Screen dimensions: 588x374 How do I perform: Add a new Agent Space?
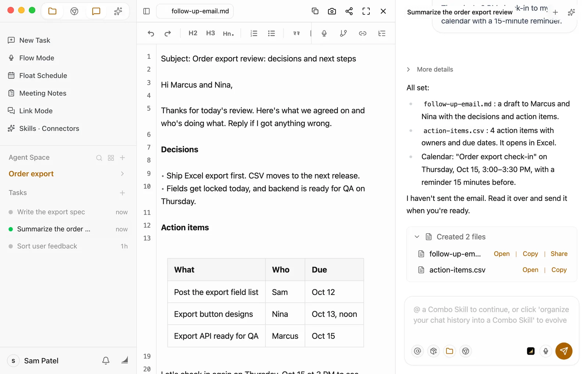pyautogui.click(x=123, y=158)
